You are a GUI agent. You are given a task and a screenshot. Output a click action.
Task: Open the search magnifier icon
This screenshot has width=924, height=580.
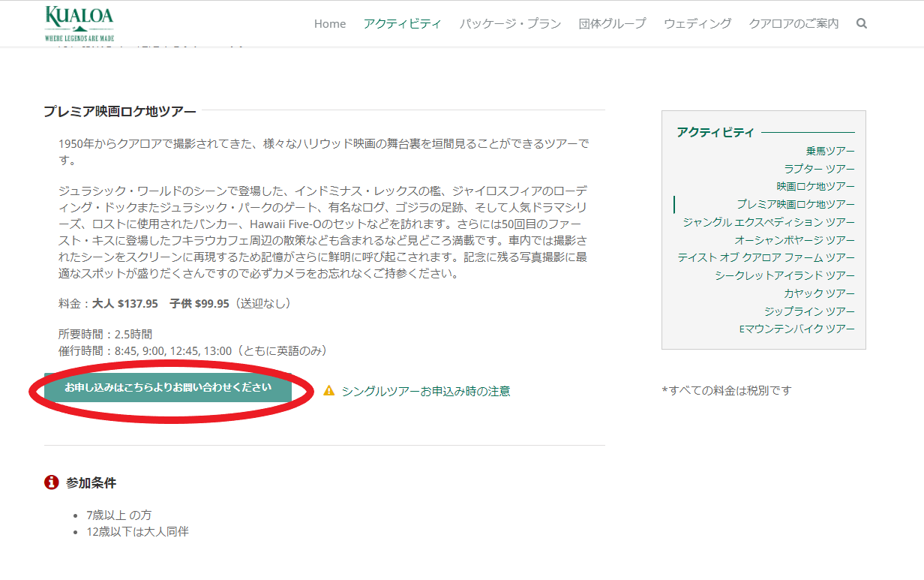coord(862,23)
